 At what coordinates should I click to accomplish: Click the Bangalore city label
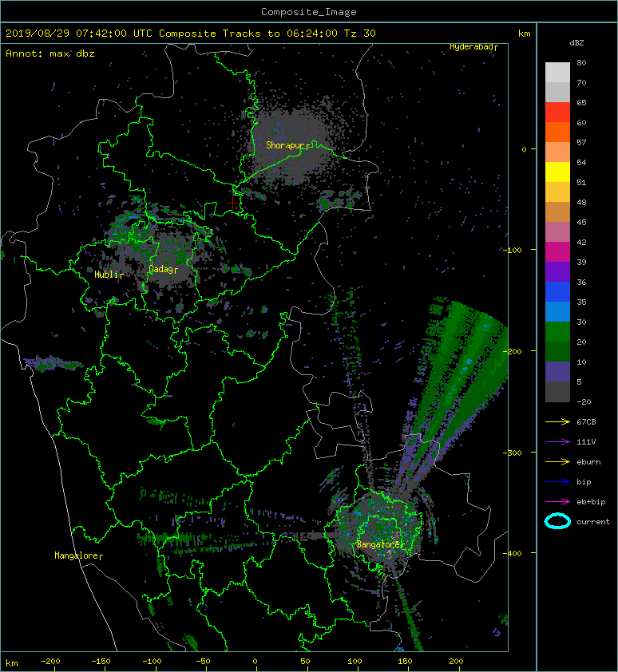point(380,544)
